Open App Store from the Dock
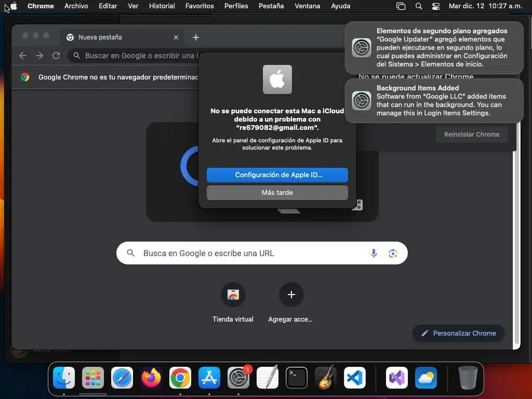532x399 pixels. 209,378
